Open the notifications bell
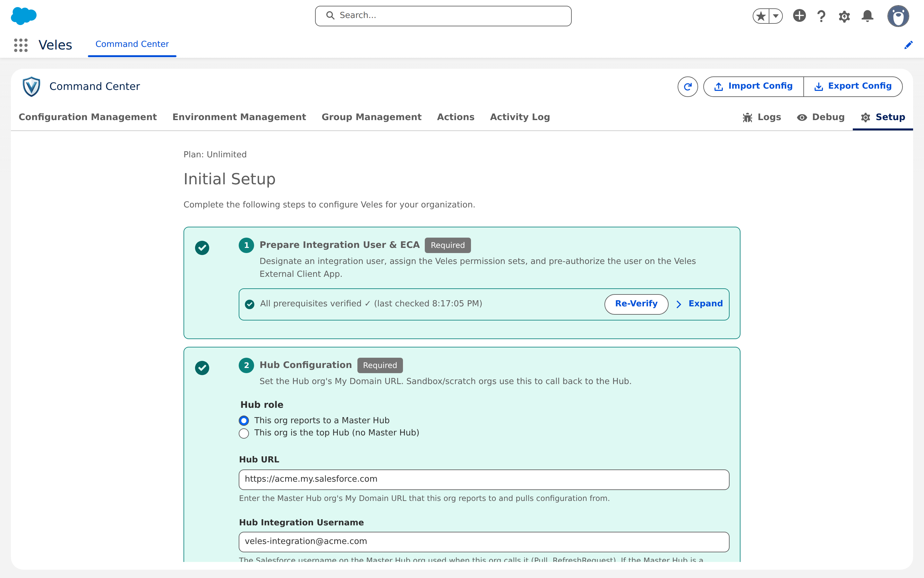The image size is (924, 578). pos(867,16)
